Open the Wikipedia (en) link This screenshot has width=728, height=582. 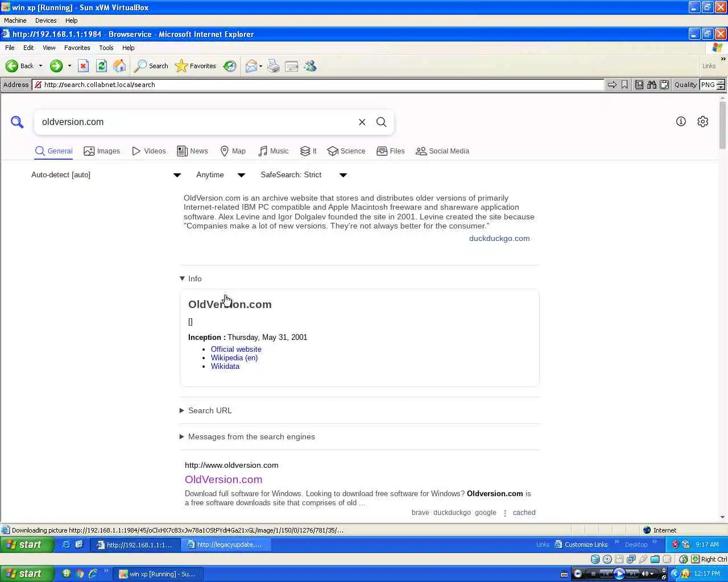[x=234, y=358]
